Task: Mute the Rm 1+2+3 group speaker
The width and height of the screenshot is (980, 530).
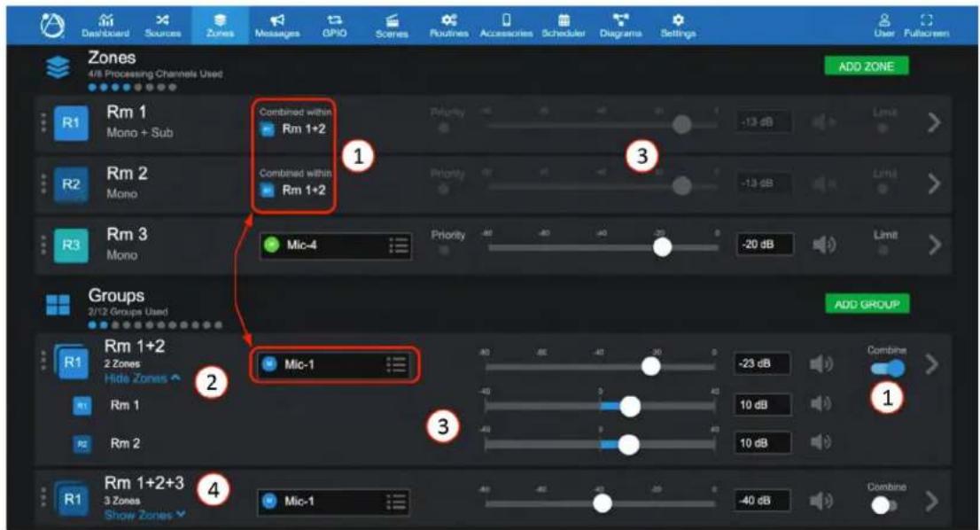Action: [821, 501]
